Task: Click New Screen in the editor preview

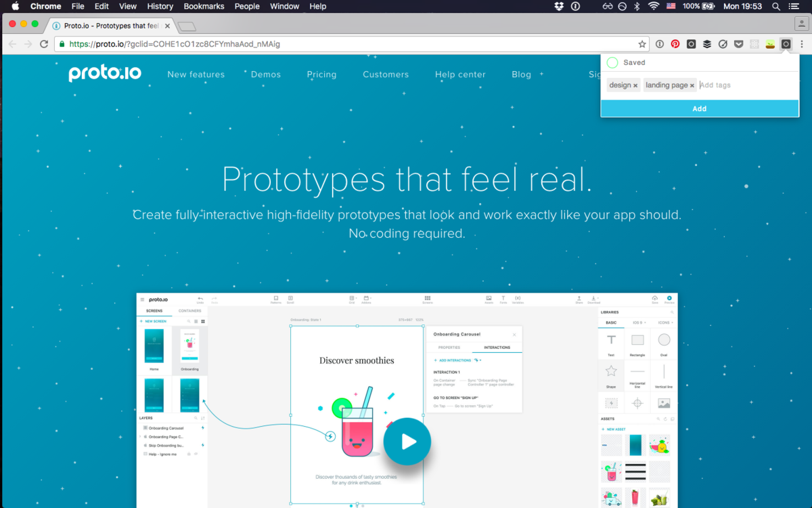Action: pos(153,321)
